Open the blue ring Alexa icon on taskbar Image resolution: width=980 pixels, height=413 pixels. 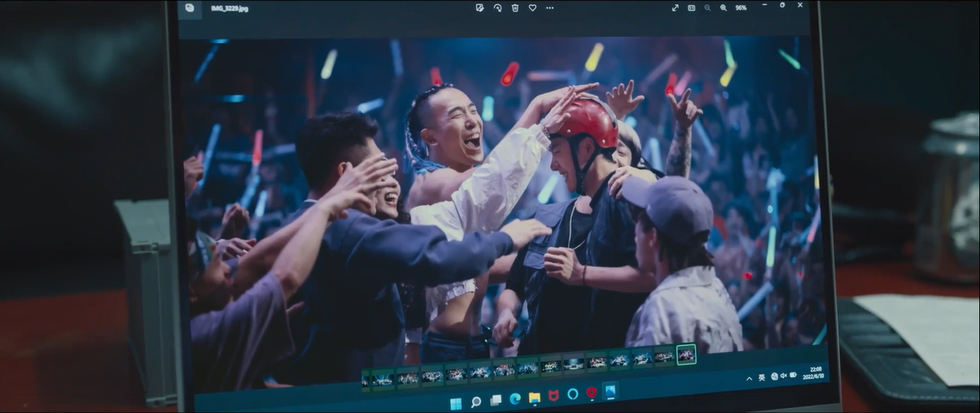tap(572, 394)
